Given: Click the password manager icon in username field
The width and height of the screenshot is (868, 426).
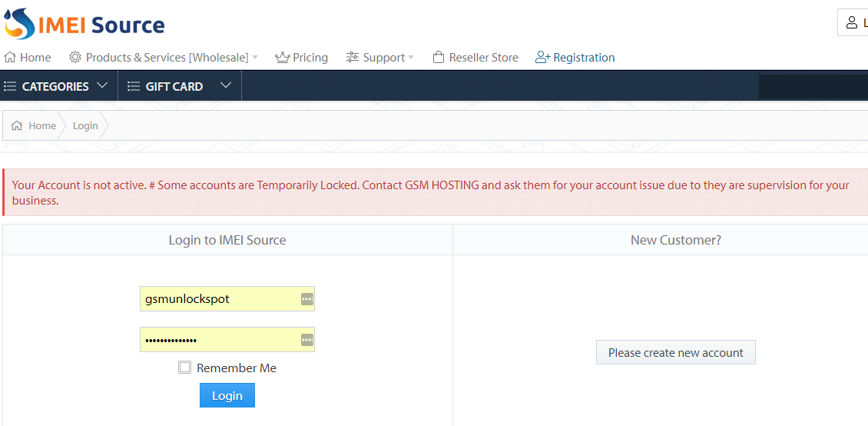Looking at the screenshot, I should tap(307, 299).
